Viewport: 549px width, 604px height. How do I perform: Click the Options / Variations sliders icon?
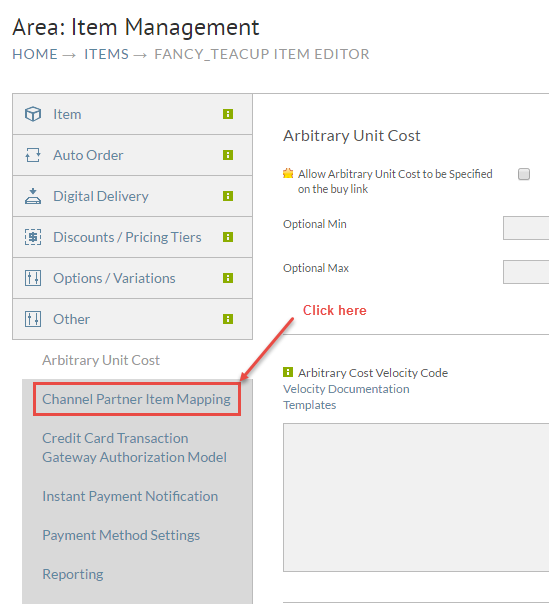33,278
